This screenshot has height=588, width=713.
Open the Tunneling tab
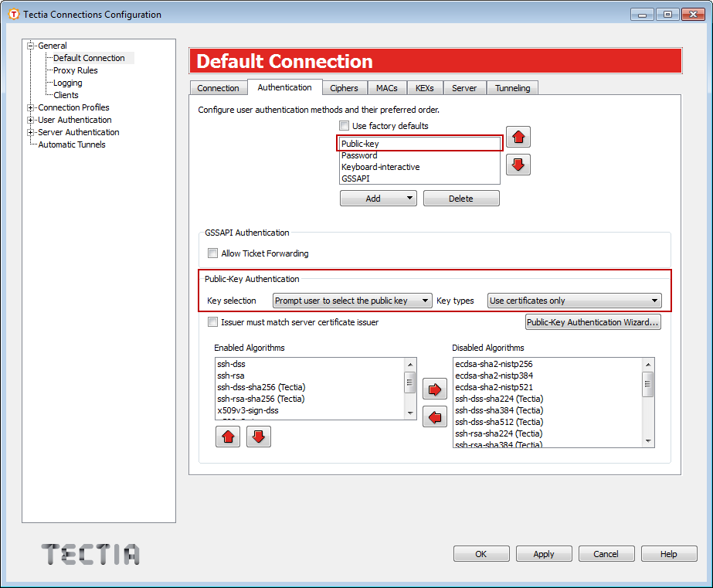[512, 87]
